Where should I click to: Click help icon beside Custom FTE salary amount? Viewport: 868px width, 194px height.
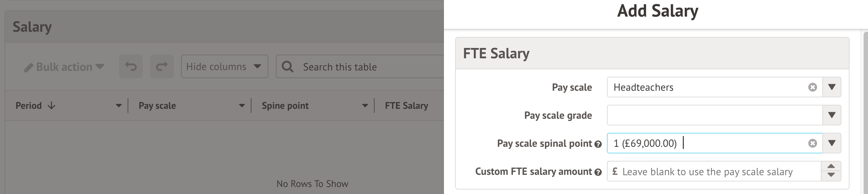coord(598,172)
